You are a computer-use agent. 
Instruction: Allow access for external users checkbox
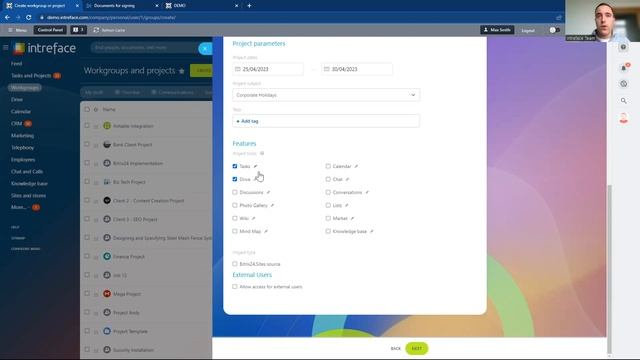click(235, 287)
